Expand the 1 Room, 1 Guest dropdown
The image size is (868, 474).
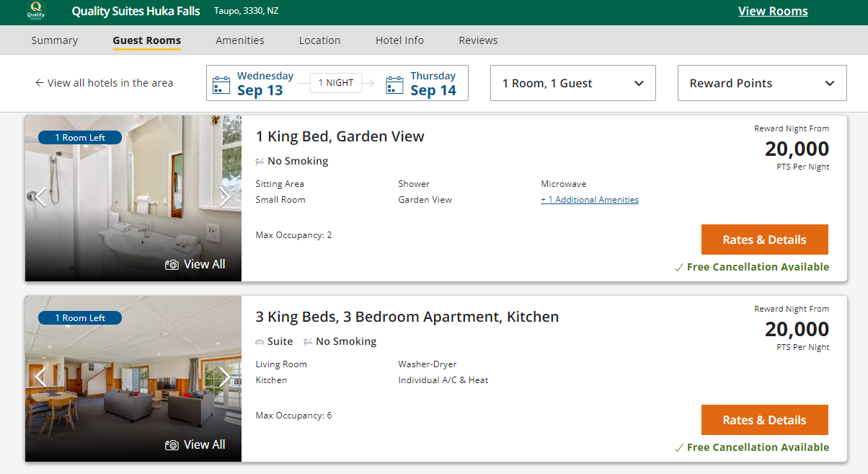click(572, 83)
